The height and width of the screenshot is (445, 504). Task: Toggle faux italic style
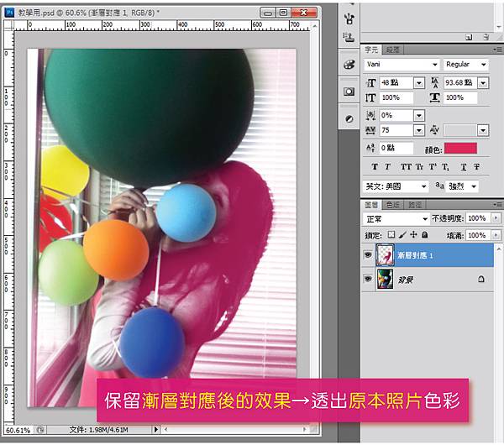tap(387, 167)
